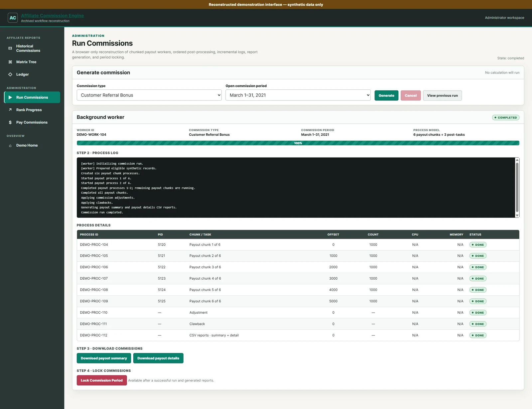
Task: Click the Run Commissions play icon
Action: [x=10, y=97]
